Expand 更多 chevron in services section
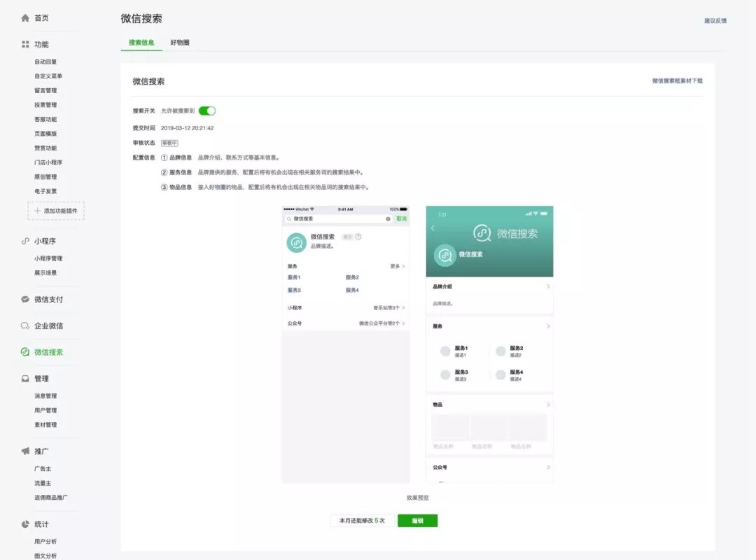This screenshot has width=756, height=560. click(x=404, y=266)
